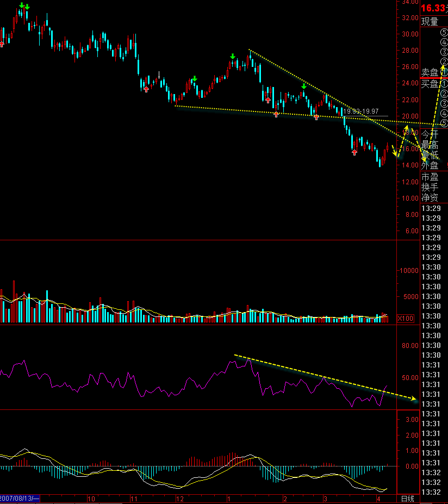The width and height of the screenshot is (448, 504).
Task: Jump to month 11 on time axis
Action: click(134, 499)
